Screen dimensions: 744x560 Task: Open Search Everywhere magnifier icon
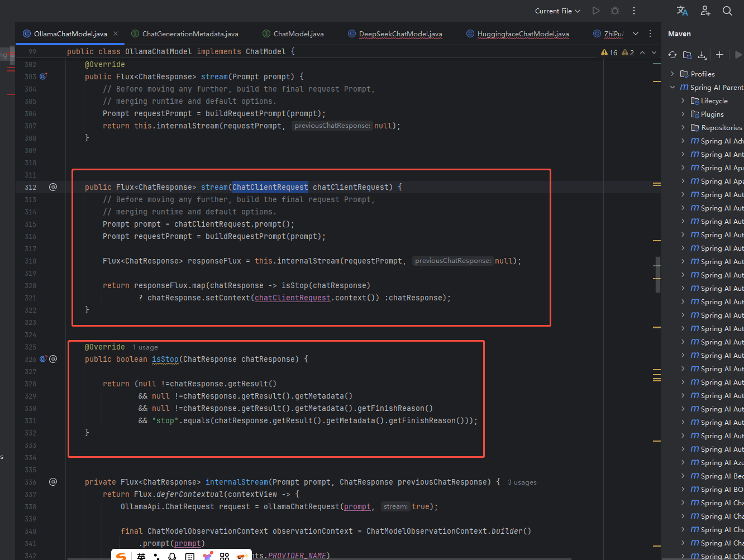click(727, 11)
